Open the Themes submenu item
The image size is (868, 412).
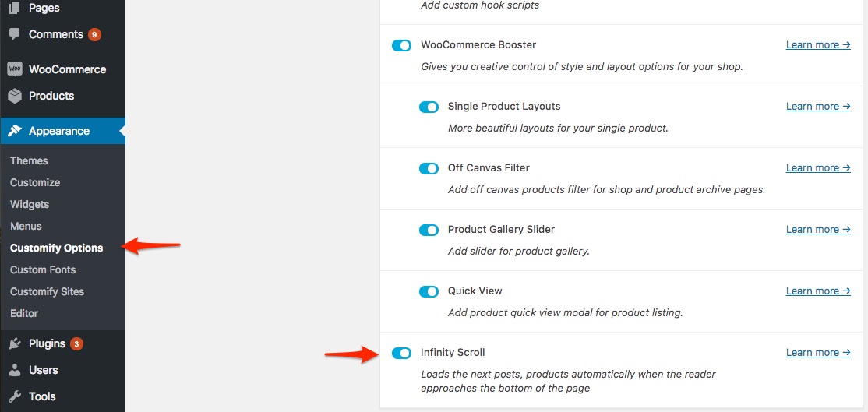click(29, 160)
